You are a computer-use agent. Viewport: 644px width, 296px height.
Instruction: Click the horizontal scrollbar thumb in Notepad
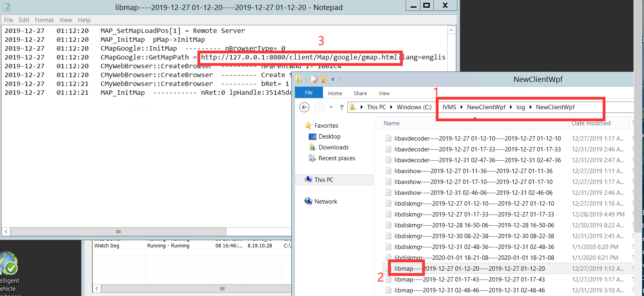point(118,231)
